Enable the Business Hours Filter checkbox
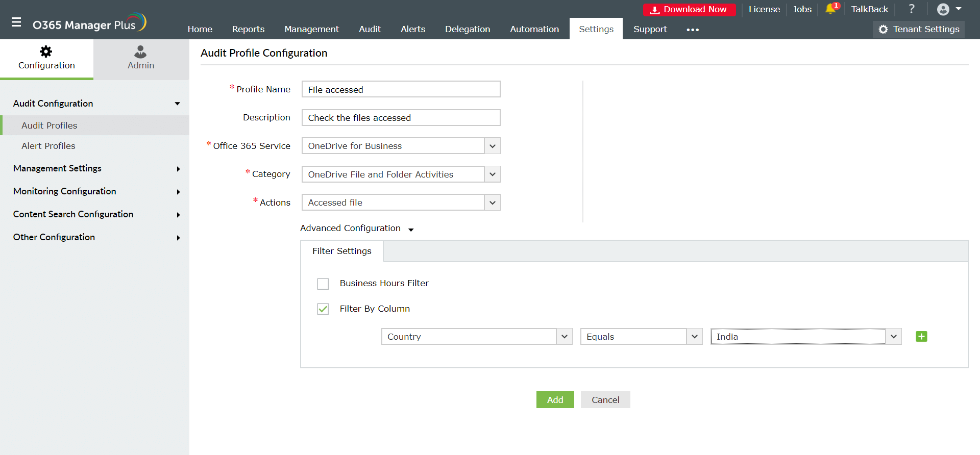980x455 pixels. 323,284
